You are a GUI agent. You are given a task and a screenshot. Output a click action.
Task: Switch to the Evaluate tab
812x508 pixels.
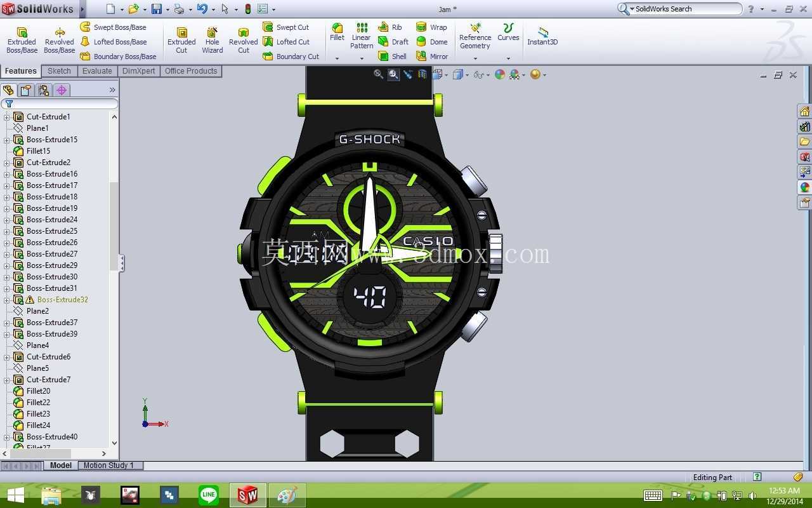click(x=97, y=71)
